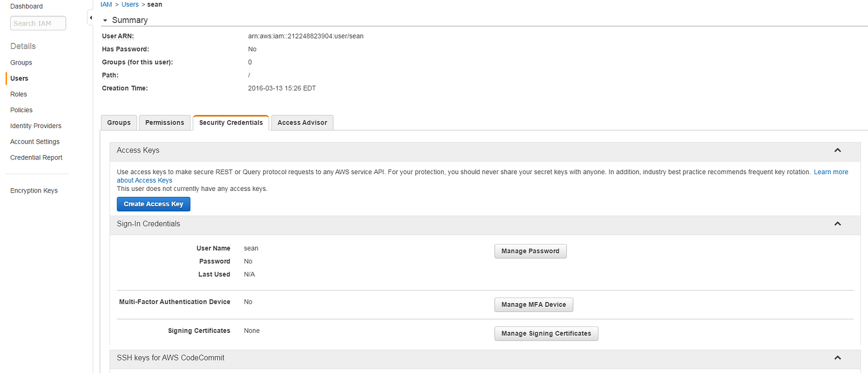
Task: Navigate to Users breadcrumb link
Action: 130,4
